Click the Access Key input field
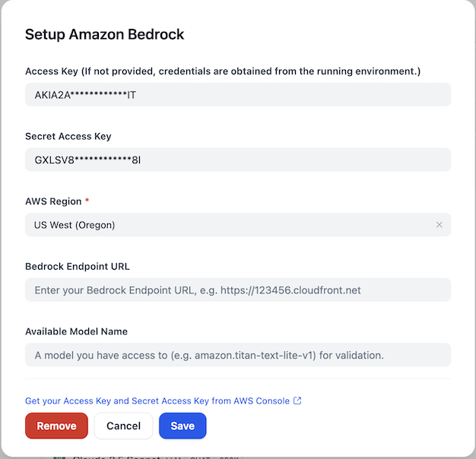Viewport: 476px width, 459px height. coord(237,95)
